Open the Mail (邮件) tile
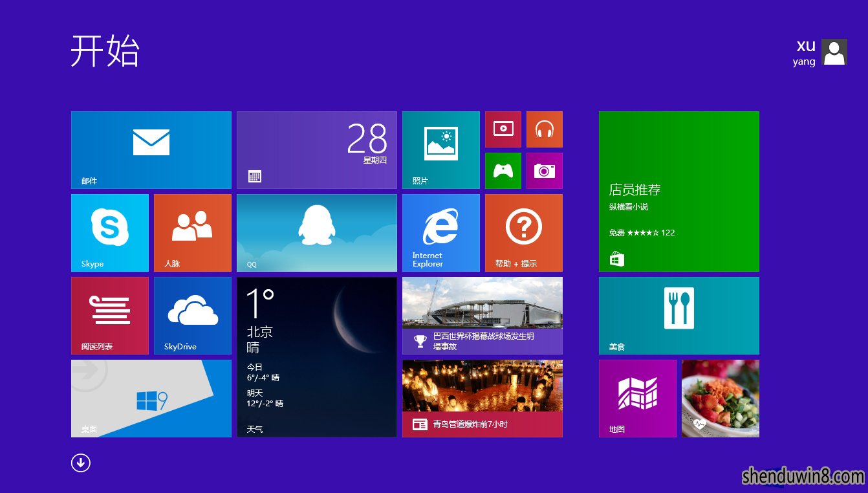The image size is (868, 493). click(x=151, y=150)
